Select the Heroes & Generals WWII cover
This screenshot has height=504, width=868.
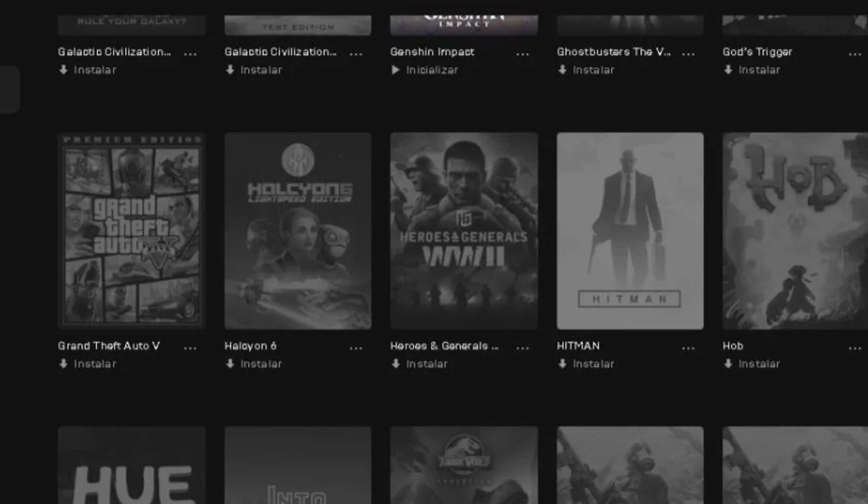(464, 231)
